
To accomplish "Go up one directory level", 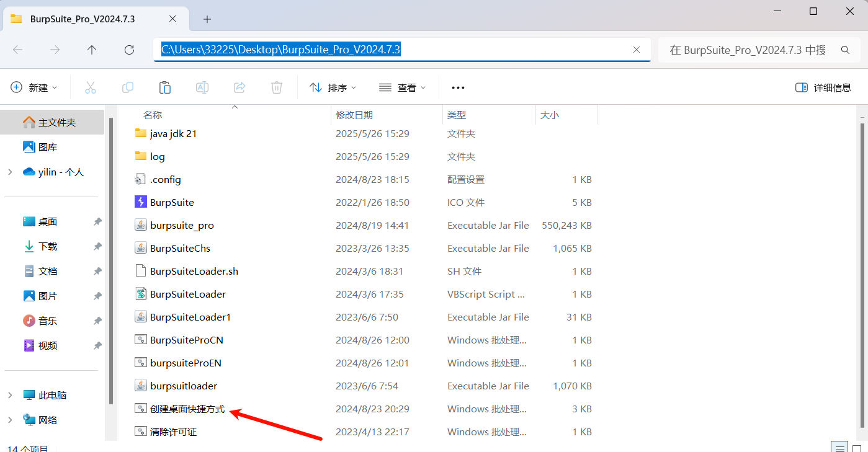I will [x=92, y=50].
